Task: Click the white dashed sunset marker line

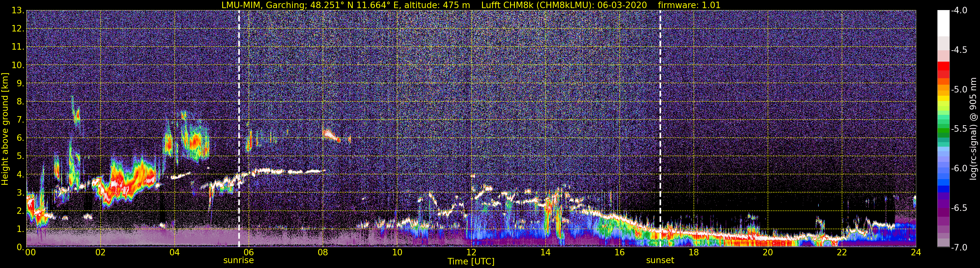Action: (x=660, y=129)
